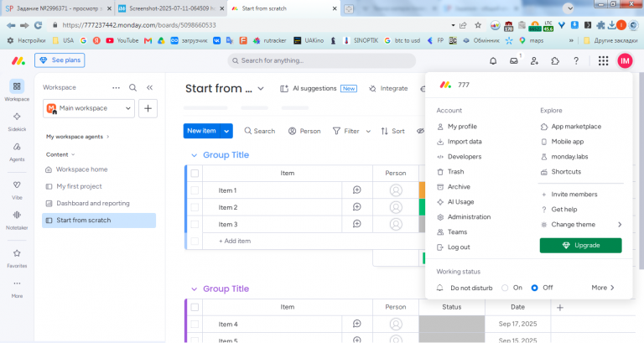Collapse the second Group Title
This screenshot has width=644, height=343.
[x=194, y=289]
